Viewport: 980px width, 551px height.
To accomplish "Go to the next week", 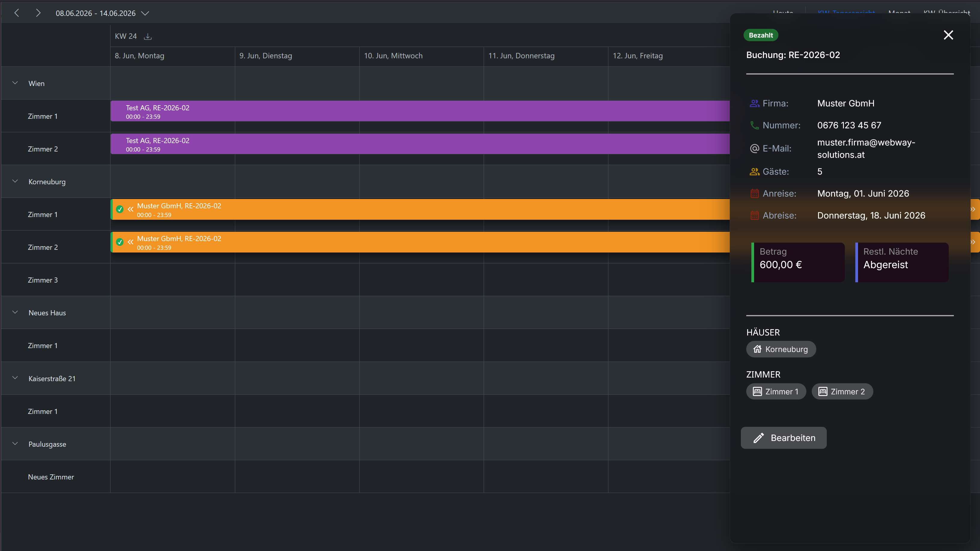I will (38, 13).
